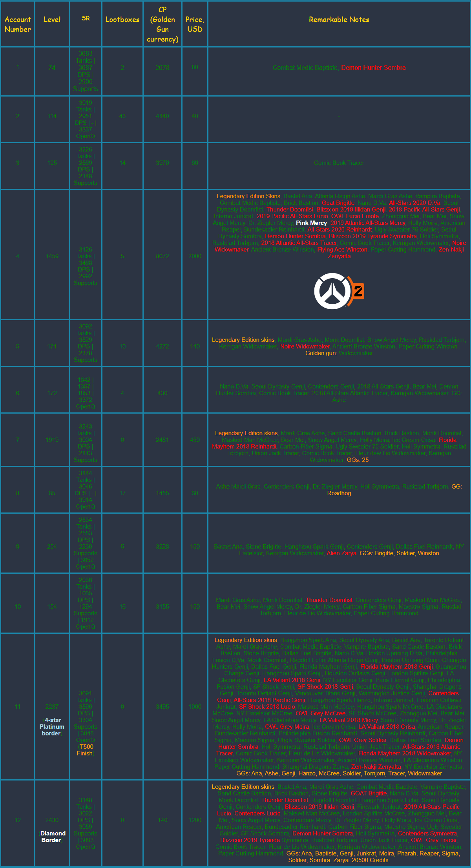Select level value '1459' for account 4
Screen dimensions: 471x868
pos(52,256)
